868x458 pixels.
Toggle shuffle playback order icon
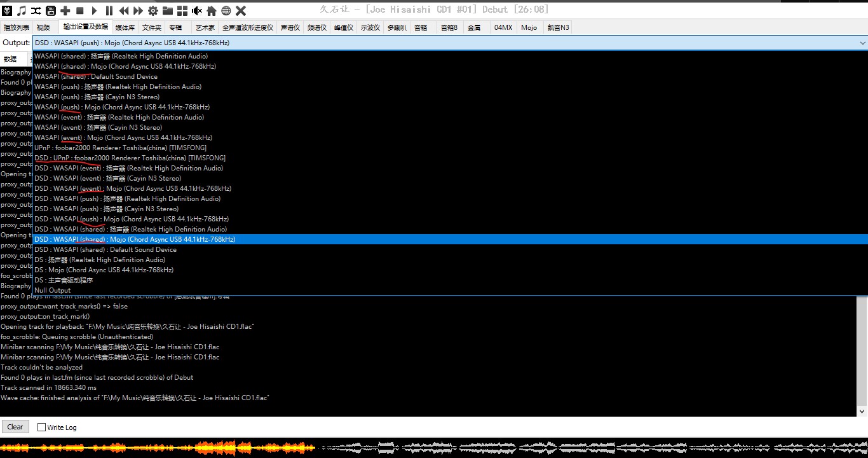coord(36,10)
